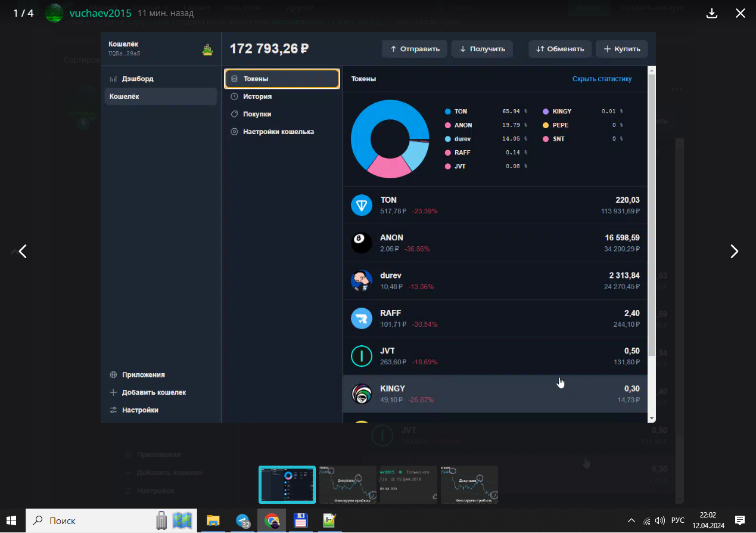This screenshot has width=756, height=533.
Task: Open File Explorer from the taskbar
Action: [213, 520]
